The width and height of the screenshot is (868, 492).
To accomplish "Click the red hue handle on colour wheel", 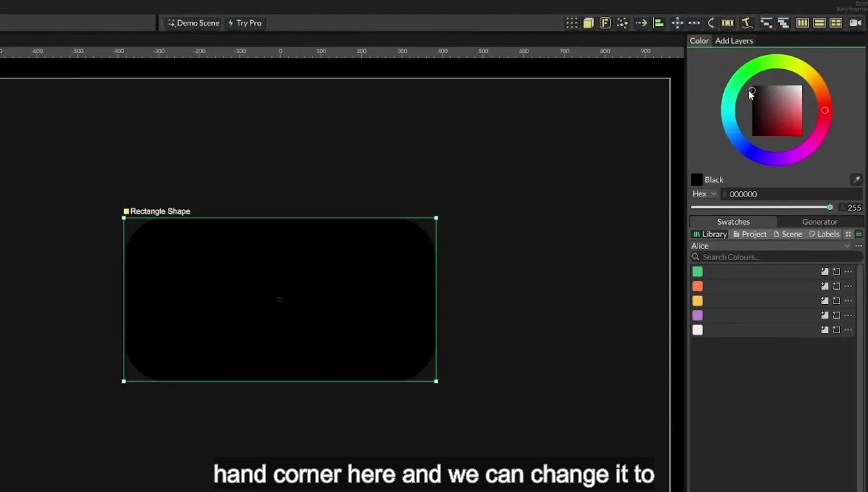I will (825, 110).
